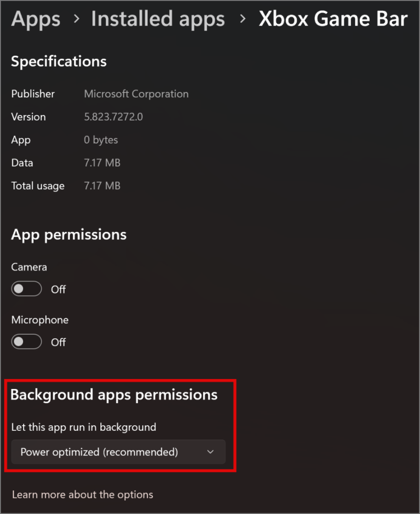Click the Off label beside Microphone toggle
Screen dimensions: 420x514
(58, 342)
